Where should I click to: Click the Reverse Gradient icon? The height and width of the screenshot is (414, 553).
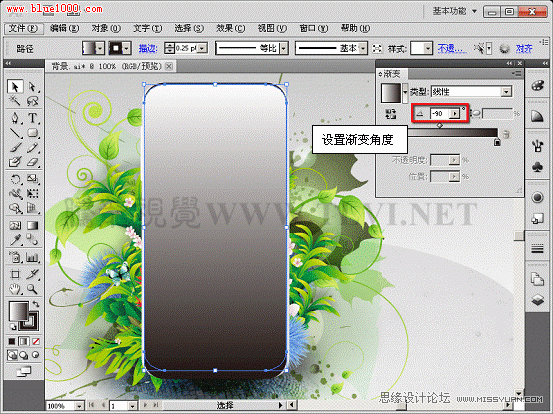point(390,114)
